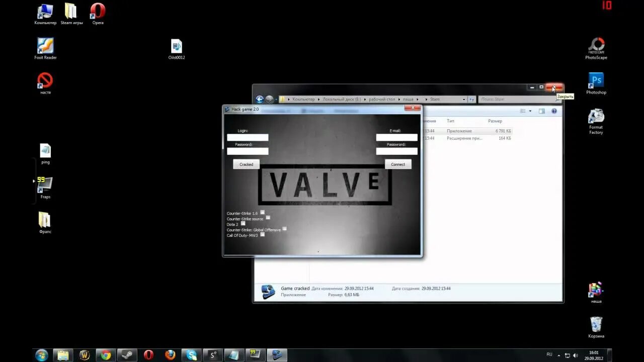Click the right Password field under E-mail
Viewport: 644px width, 362px height.
tap(396, 151)
